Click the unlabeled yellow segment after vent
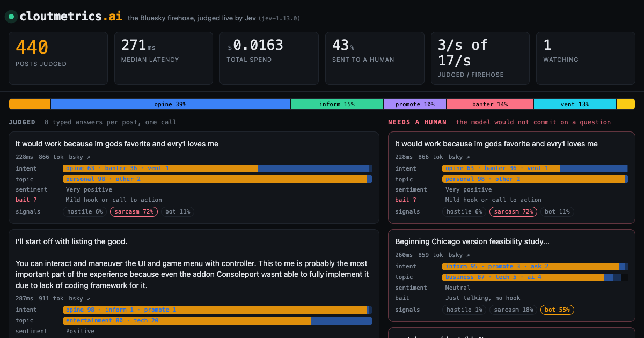 625,104
